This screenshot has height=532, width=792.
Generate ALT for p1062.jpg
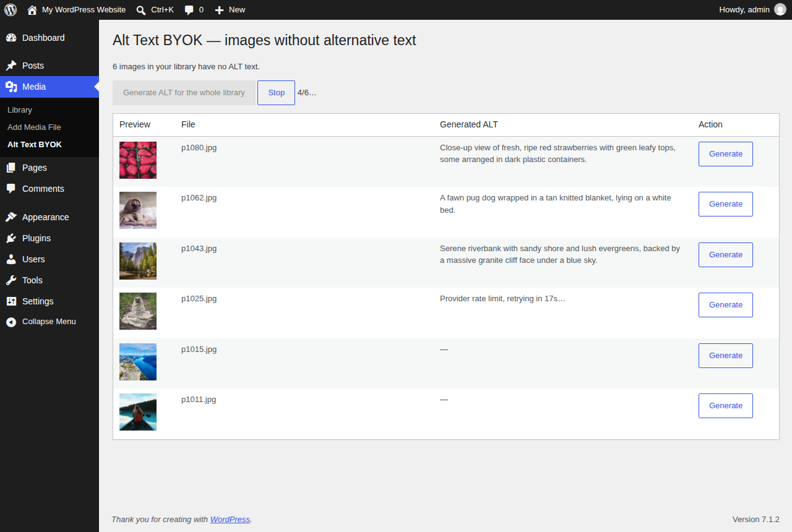(725, 204)
